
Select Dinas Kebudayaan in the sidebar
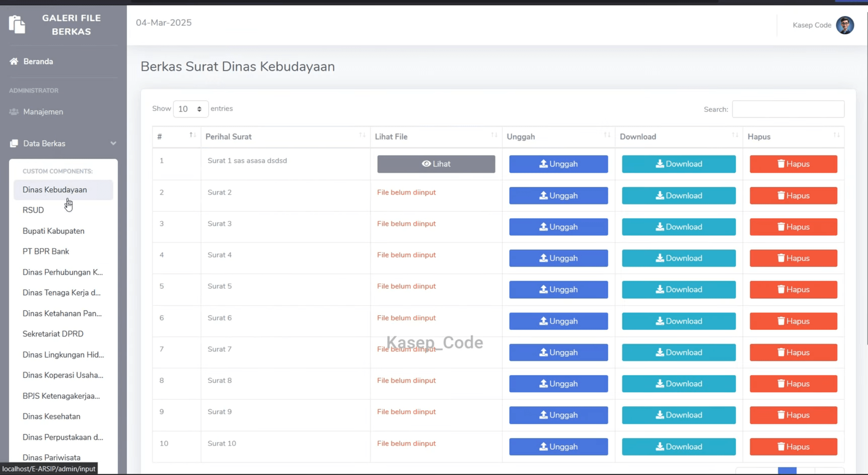[x=63, y=190]
